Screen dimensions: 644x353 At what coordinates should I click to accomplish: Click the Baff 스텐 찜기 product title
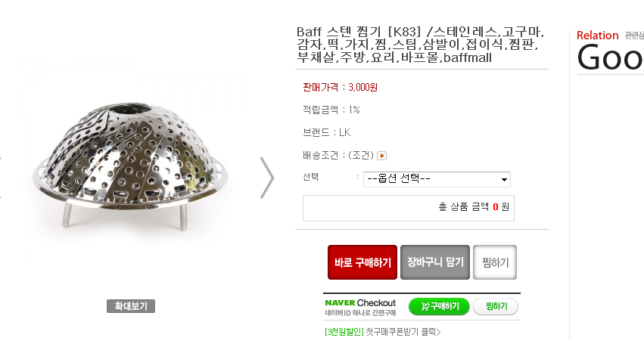pos(421,45)
